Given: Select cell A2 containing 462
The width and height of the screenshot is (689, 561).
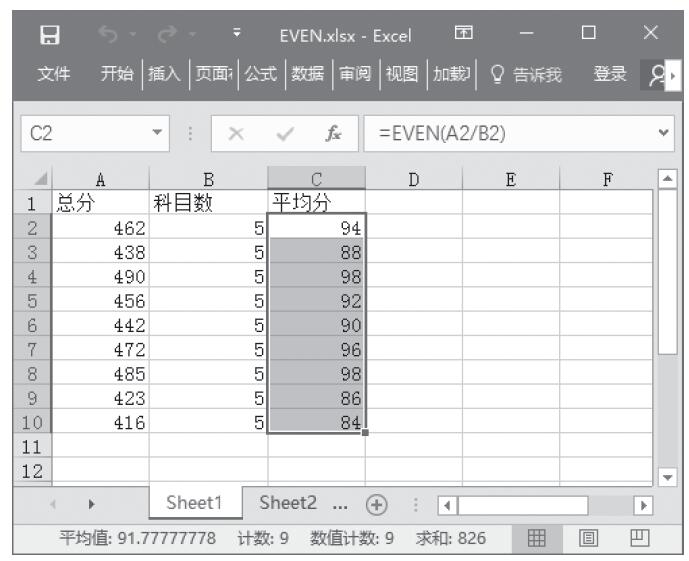Looking at the screenshot, I should 100,228.
